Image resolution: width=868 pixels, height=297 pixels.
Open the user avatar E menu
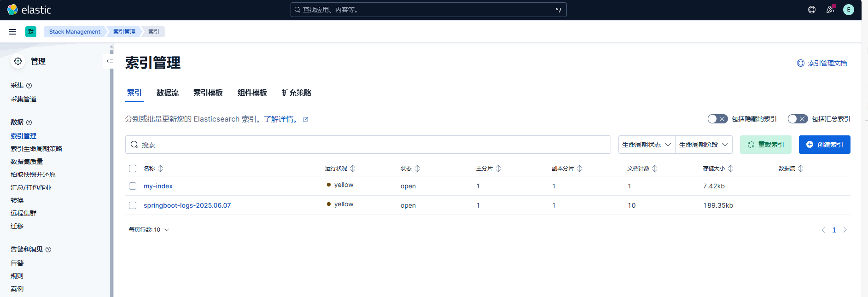849,10
